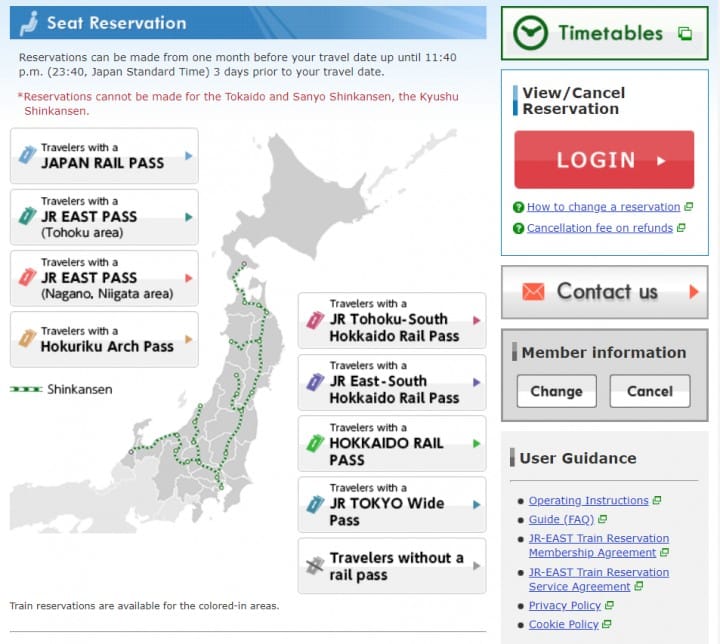Click the Shinkansen legend label
The height and width of the screenshot is (644, 720).
point(80,390)
